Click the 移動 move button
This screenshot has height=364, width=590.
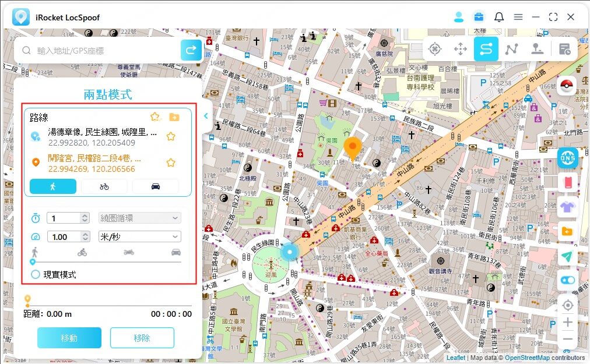pyautogui.click(x=69, y=338)
